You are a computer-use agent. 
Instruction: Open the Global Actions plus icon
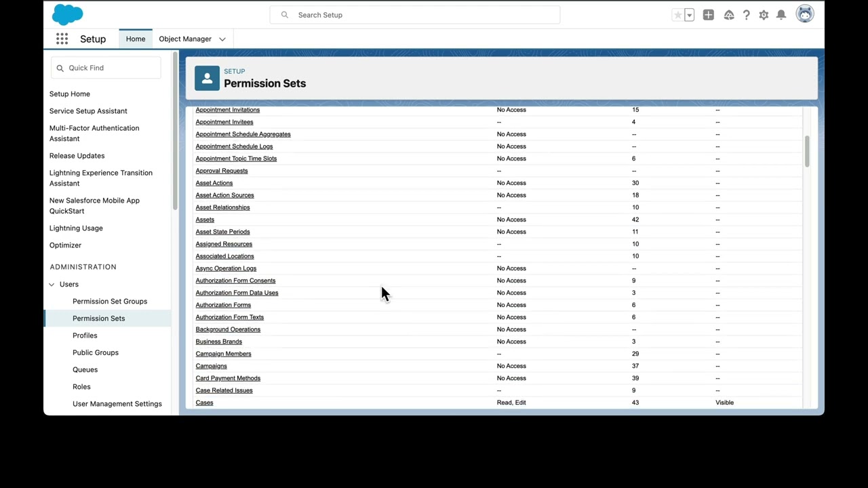point(708,15)
